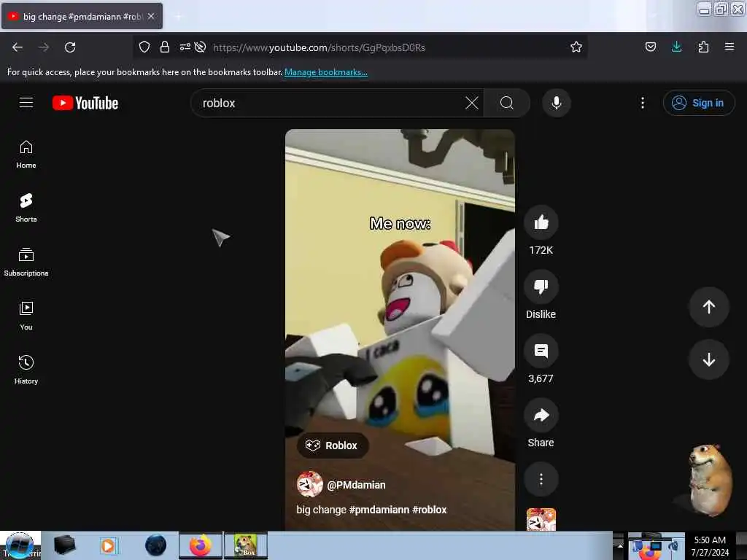Viewport: 747px width, 560px height.
Task: Go to YouTube home via logo
Action: [85, 103]
